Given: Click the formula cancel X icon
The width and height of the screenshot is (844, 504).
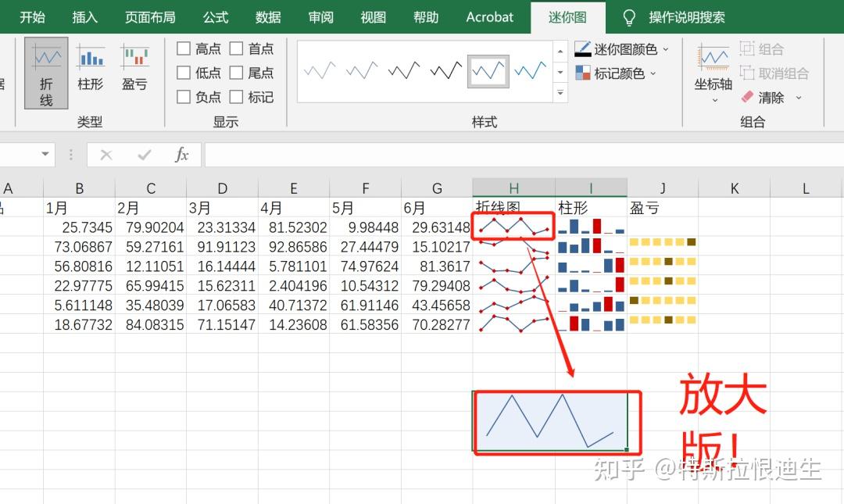Looking at the screenshot, I should point(106,155).
